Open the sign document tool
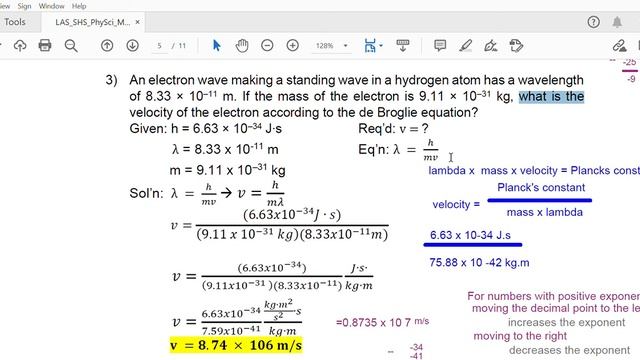 coord(491,45)
